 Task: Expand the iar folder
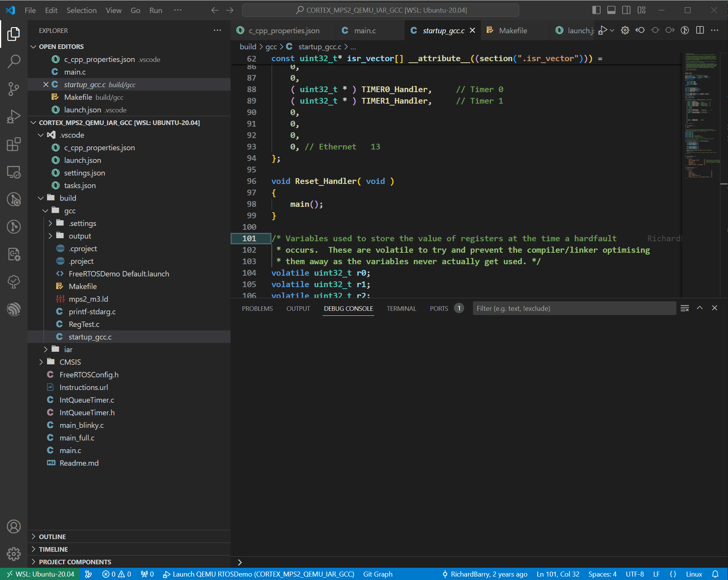click(45, 349)
